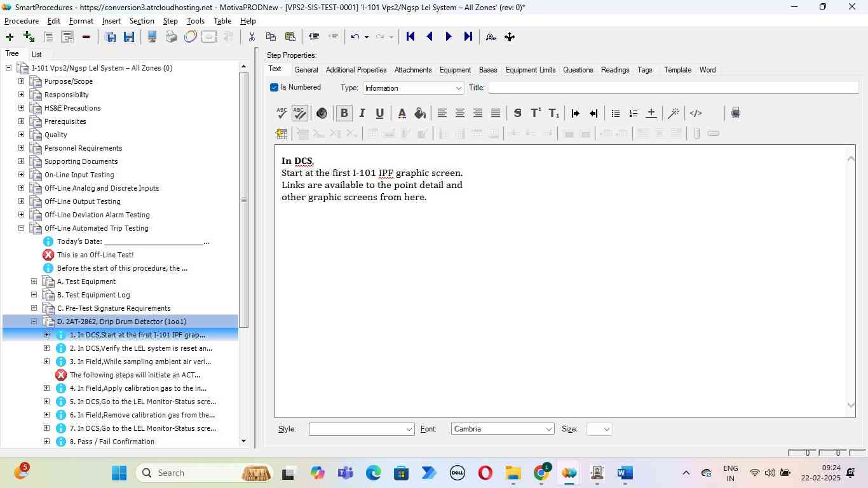Go to previous step arrow icon
868x488 pixels.
coord(430,37)
